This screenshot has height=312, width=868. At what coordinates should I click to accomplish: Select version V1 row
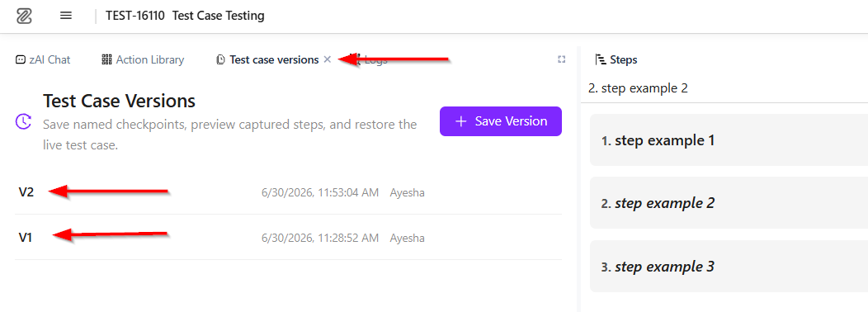coord(288,238)
